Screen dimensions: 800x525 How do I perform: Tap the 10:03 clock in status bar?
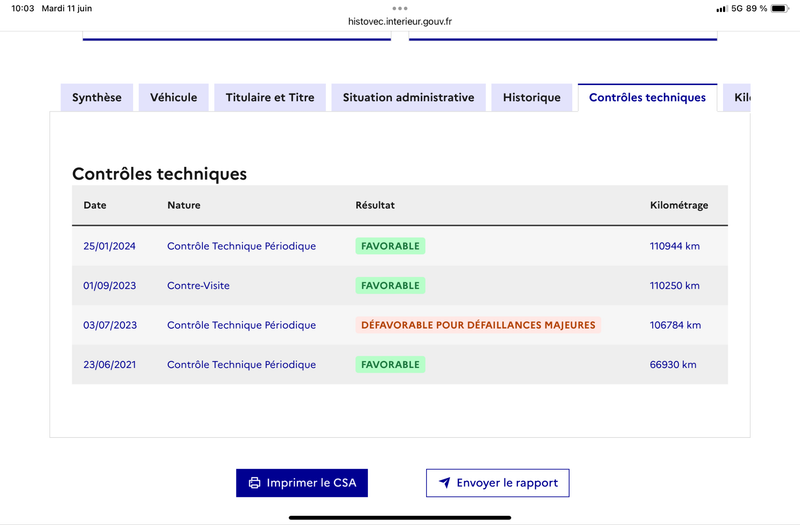(22, 8)
